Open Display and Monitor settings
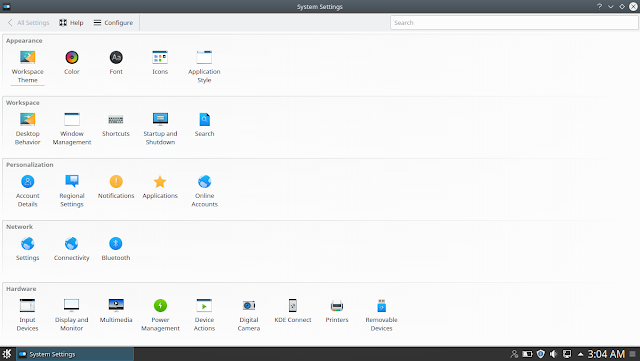This screenshot has width=640, height=361. 71,315
